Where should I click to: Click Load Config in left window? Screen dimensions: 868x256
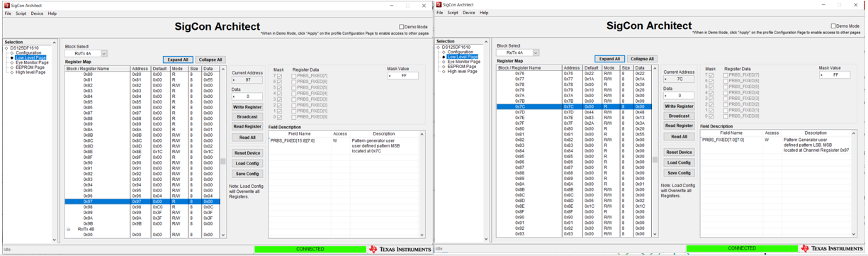247,163
